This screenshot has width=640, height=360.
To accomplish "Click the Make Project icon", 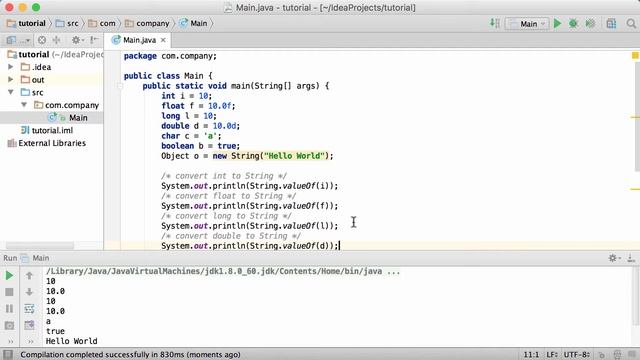I will (x=495, y=24).
